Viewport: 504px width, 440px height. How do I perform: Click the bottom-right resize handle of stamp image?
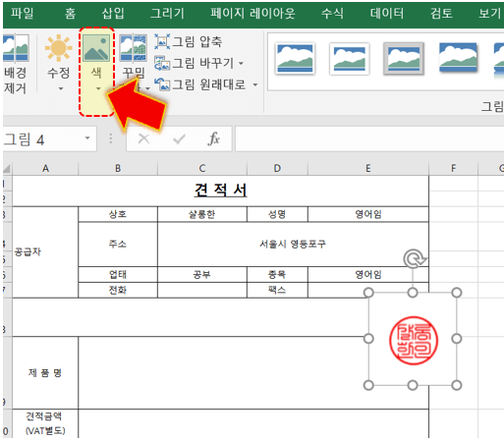(x=457, y=385)
